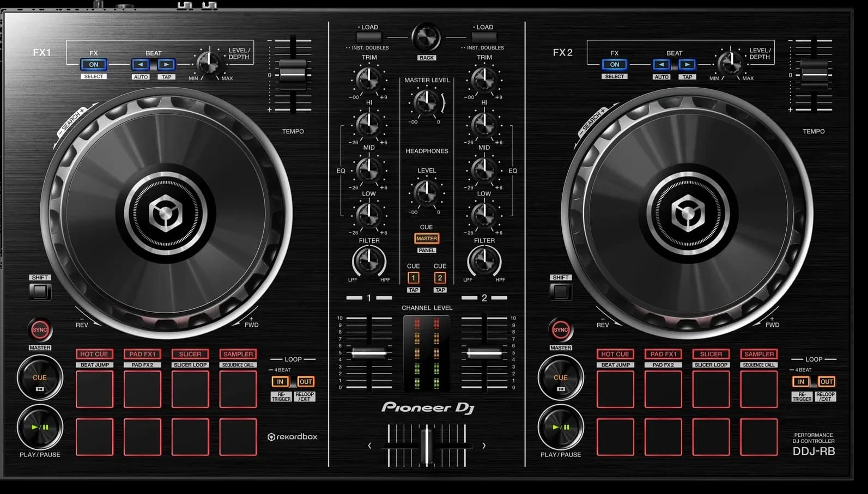This screenshot has height=494, width=868.
Task: Click FX1 beat left arrow button
Action: tap(141, 64)
